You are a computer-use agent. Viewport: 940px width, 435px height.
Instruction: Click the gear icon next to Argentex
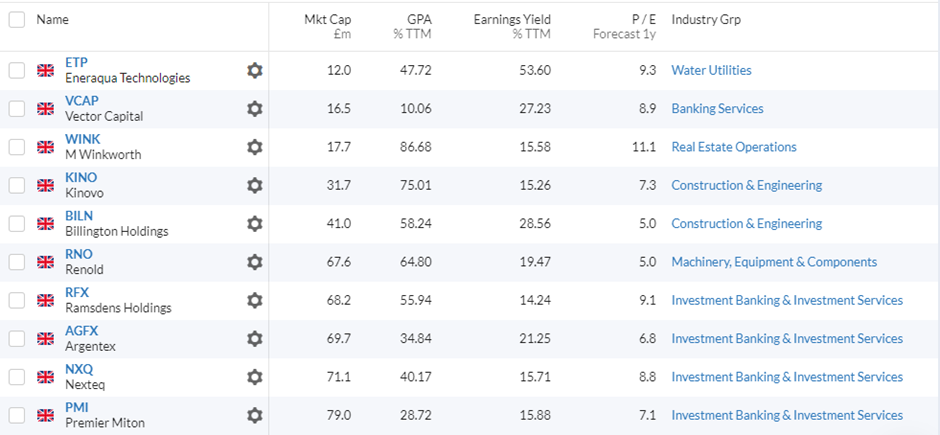(x=255, y=339)
